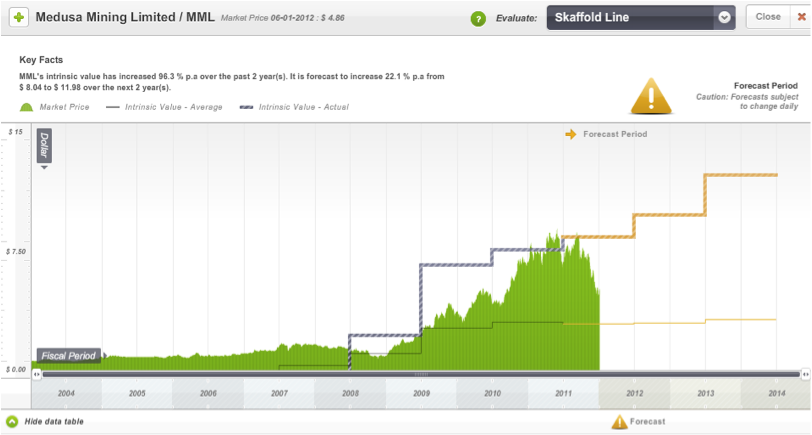This screenshot has width=812, height=435.
Task: Open the green question mark help
Action: point(478,19)
